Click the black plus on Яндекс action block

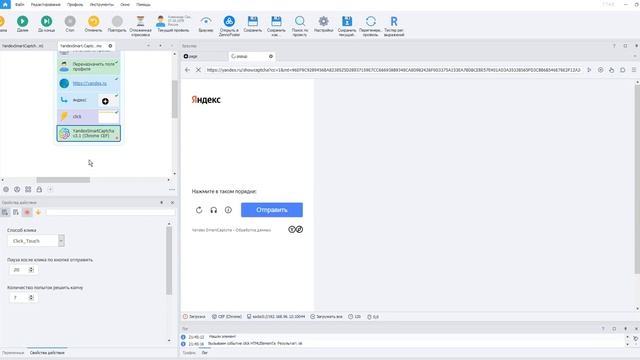[105, 101]
